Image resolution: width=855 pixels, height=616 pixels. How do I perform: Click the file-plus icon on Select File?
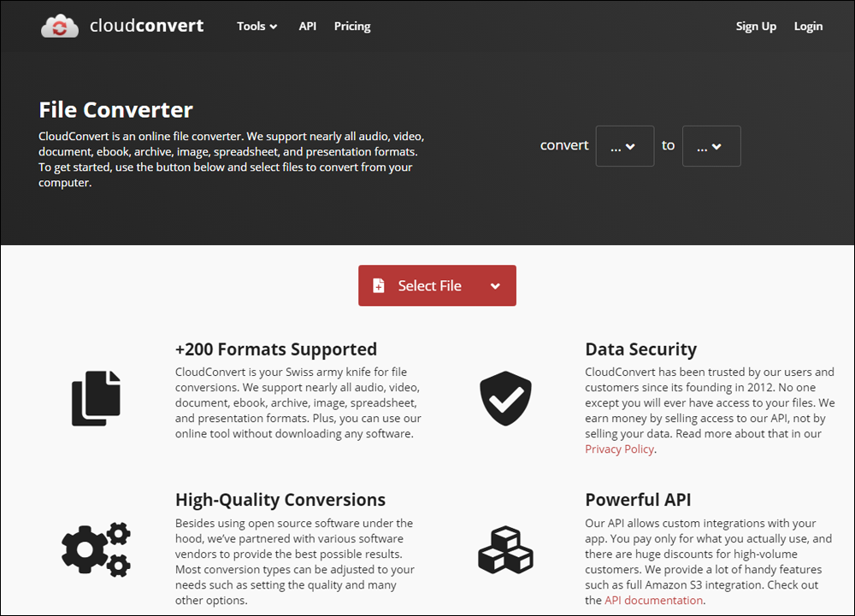point(379,285)
